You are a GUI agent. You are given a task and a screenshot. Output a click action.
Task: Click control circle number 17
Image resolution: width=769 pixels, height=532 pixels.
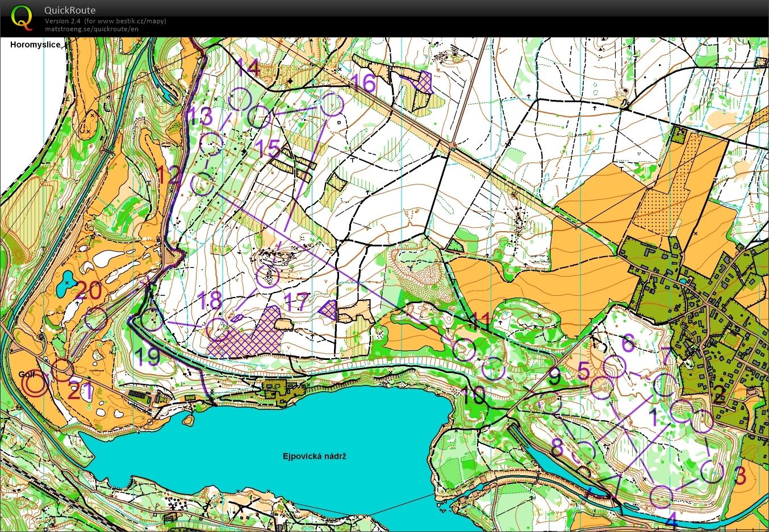[268, 277]
